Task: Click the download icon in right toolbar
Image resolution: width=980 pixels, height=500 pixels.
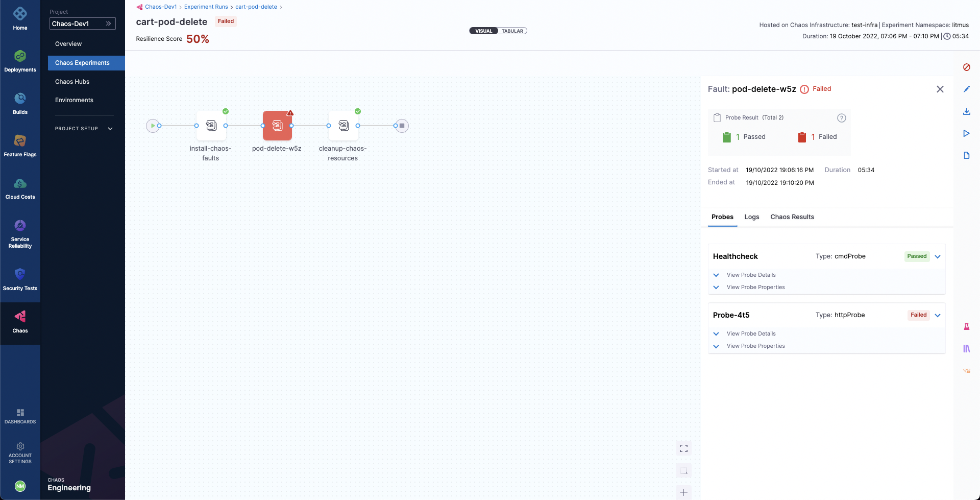Action: pos(966,111)
